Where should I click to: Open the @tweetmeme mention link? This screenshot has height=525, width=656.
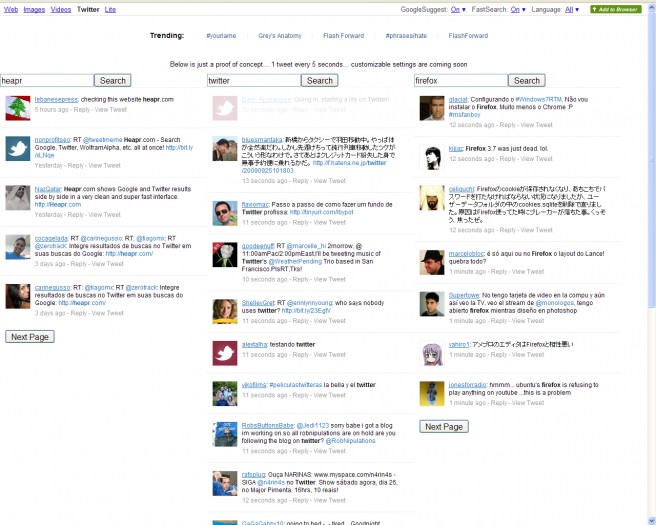click(x=102, y=140)
